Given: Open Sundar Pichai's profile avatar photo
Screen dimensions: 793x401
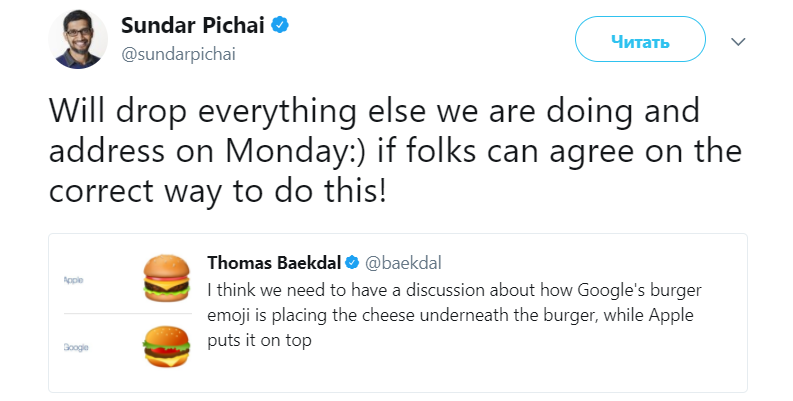Looking at the screenshot, I should coord(81,41).
